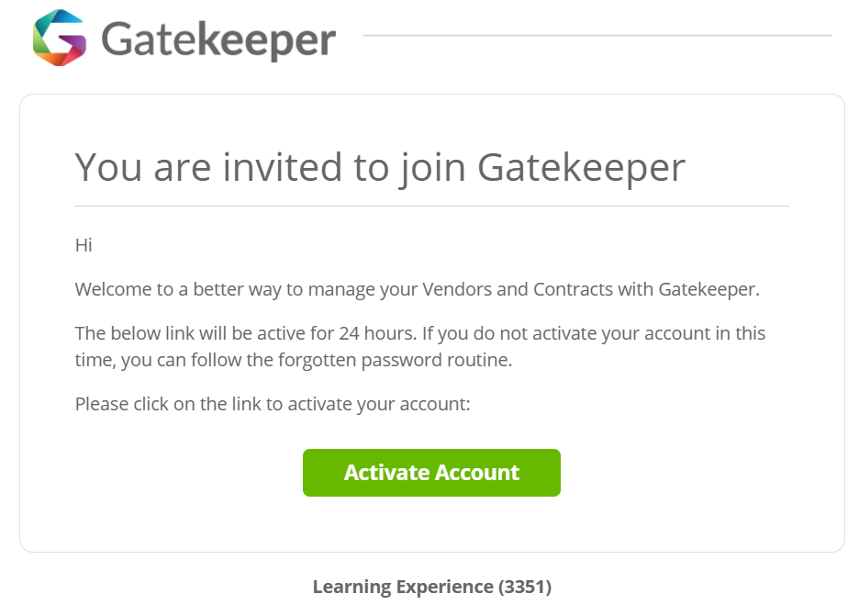This screenshot has height=616, width=859.
Task: Click the Gatekeeper wordmark in the header
Action: [218, 40]
